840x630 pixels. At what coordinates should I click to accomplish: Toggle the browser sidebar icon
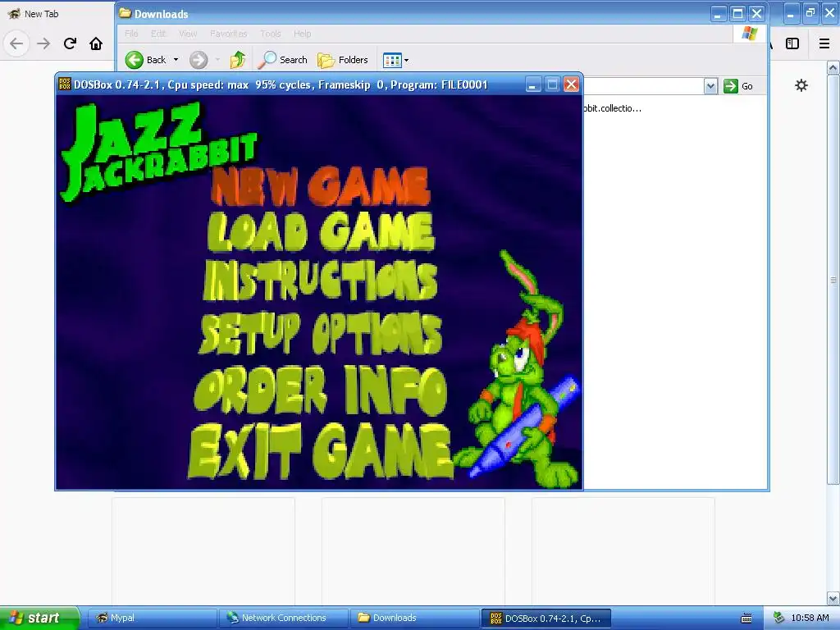point(792,43)
